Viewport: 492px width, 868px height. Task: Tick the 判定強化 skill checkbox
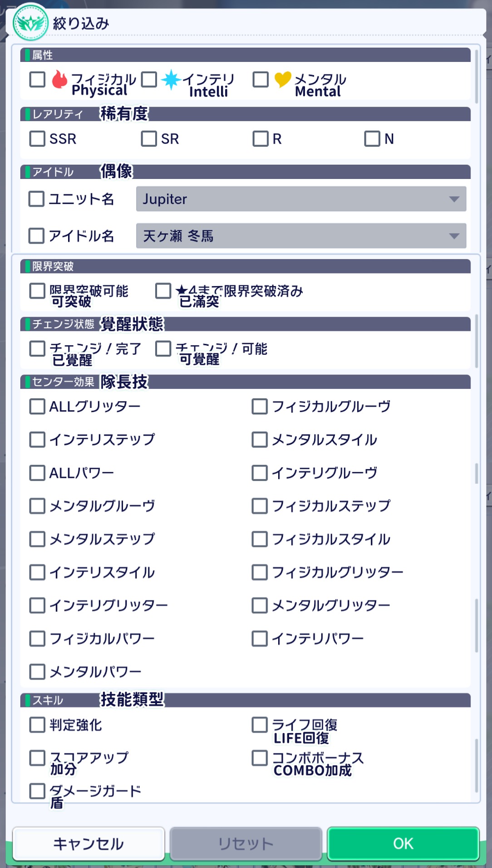(x=37, y=725)
